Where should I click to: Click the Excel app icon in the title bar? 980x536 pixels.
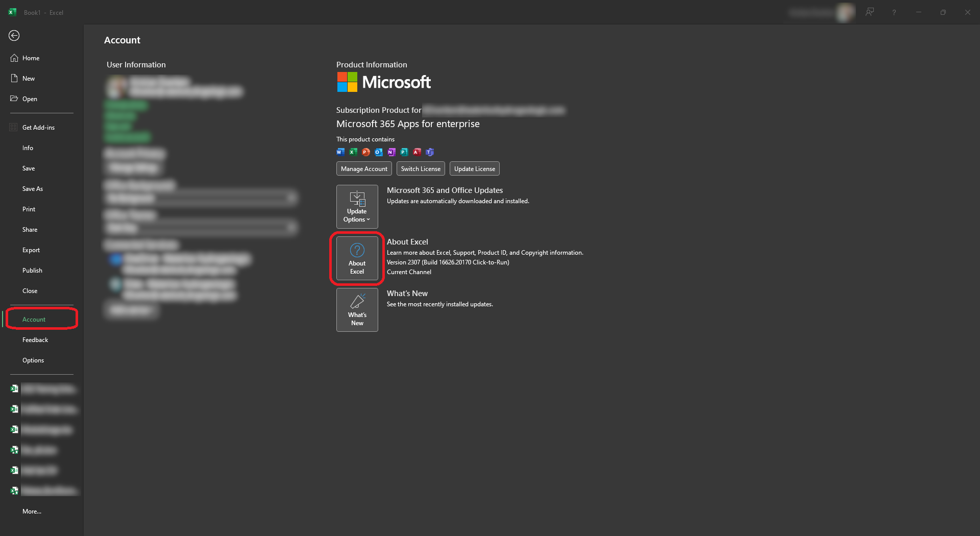tap(12, 12)
